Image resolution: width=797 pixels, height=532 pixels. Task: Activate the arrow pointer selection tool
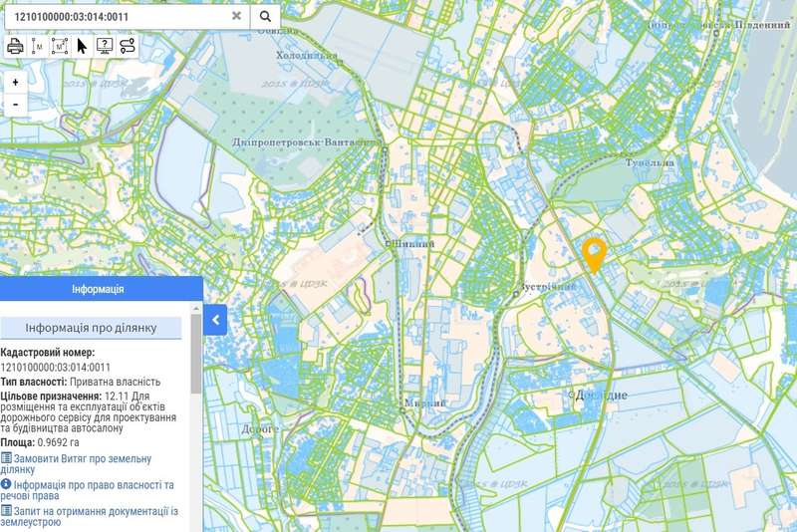[x=83, y=46]
